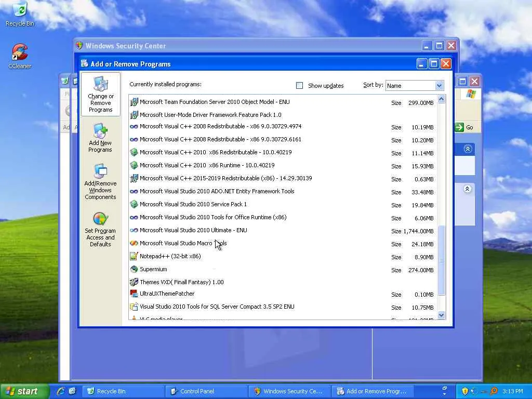This screenshot has width=532, height=399.
Task: Select the Supermium program entry
Action: tap(283, 270)
